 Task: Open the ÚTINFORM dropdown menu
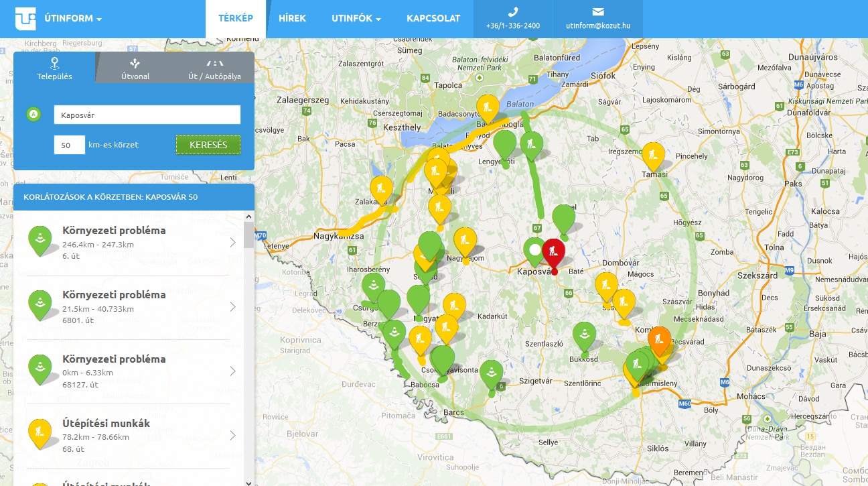(x=73, y=19)
